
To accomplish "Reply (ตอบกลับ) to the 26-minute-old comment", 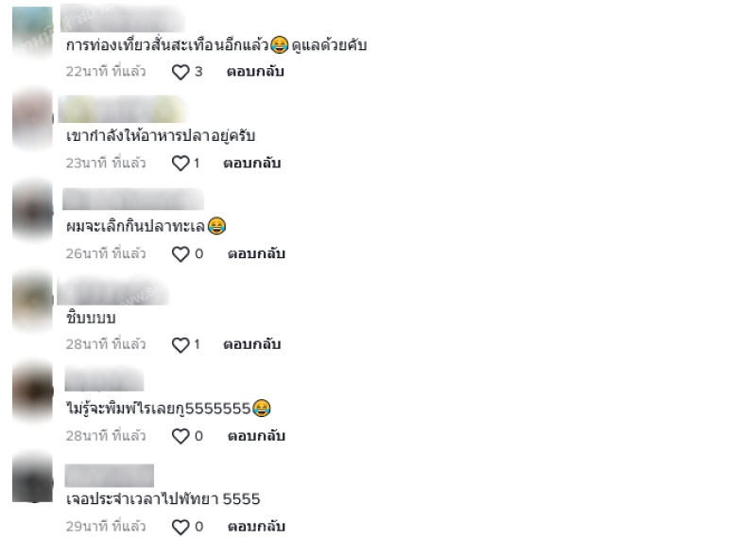I will coord(256,253).
